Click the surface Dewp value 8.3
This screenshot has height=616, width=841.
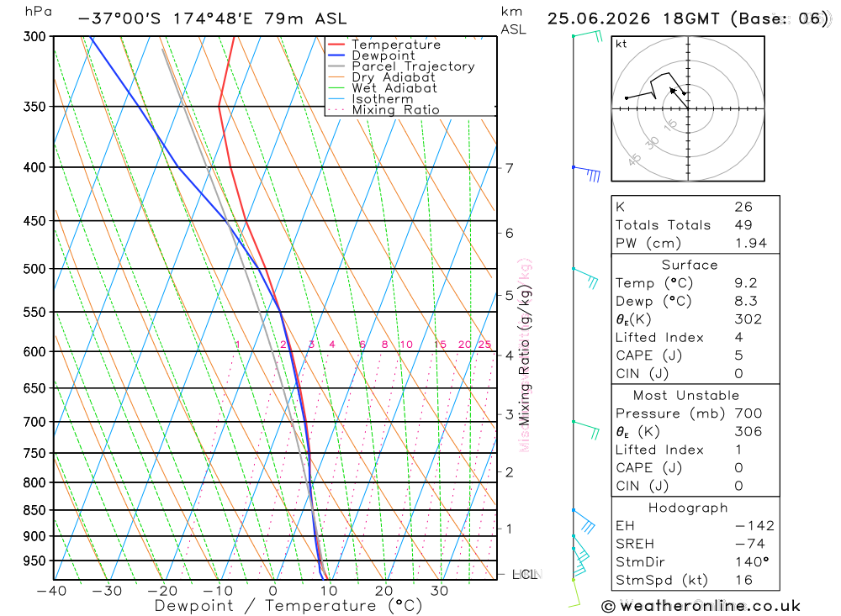tap(746, 302)
